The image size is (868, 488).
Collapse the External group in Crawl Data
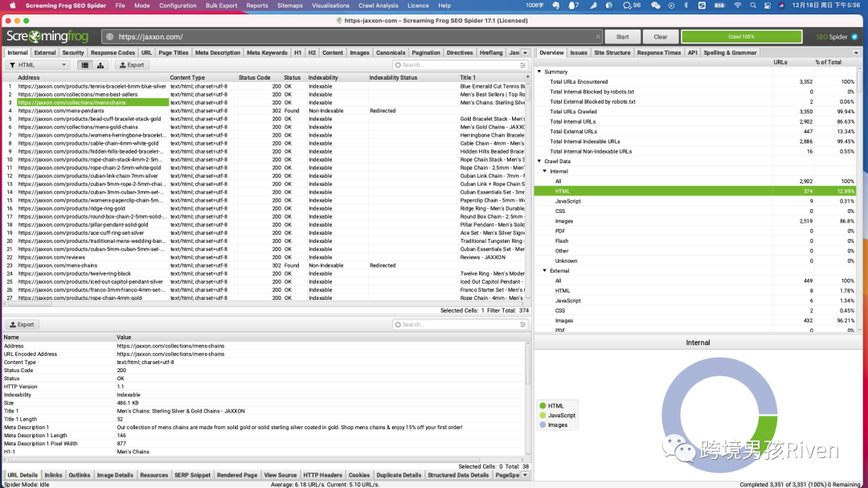pos(545,271)
